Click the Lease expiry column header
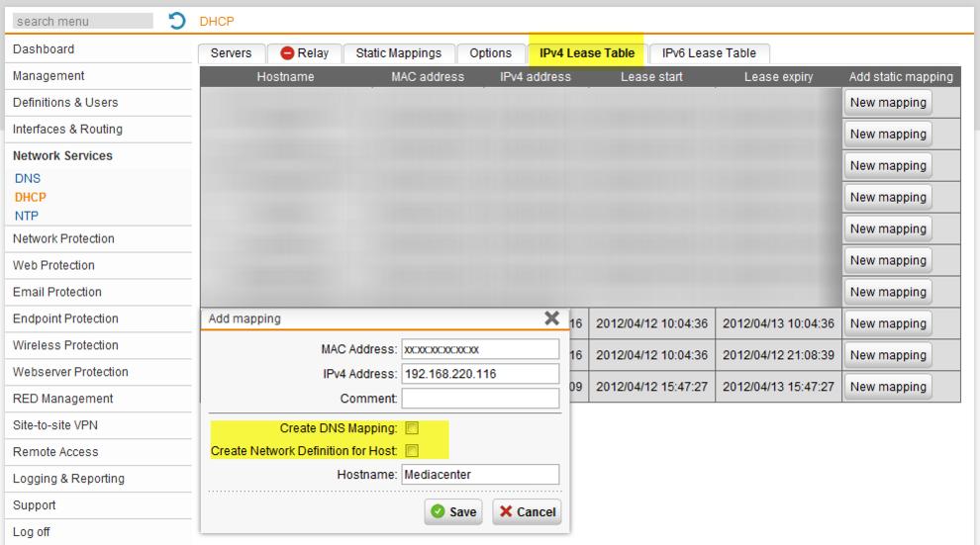 (x=778, y=77)
